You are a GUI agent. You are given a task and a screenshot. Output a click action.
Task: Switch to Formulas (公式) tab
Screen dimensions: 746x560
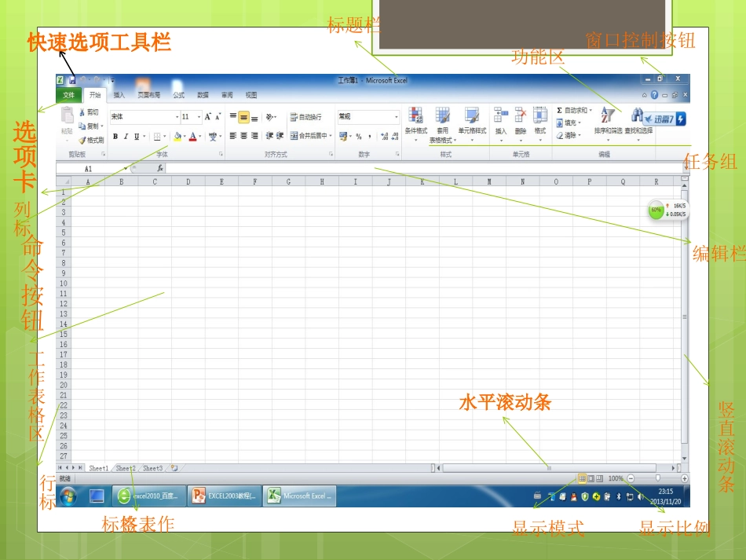pyautogui.click(x=179, y=95)
